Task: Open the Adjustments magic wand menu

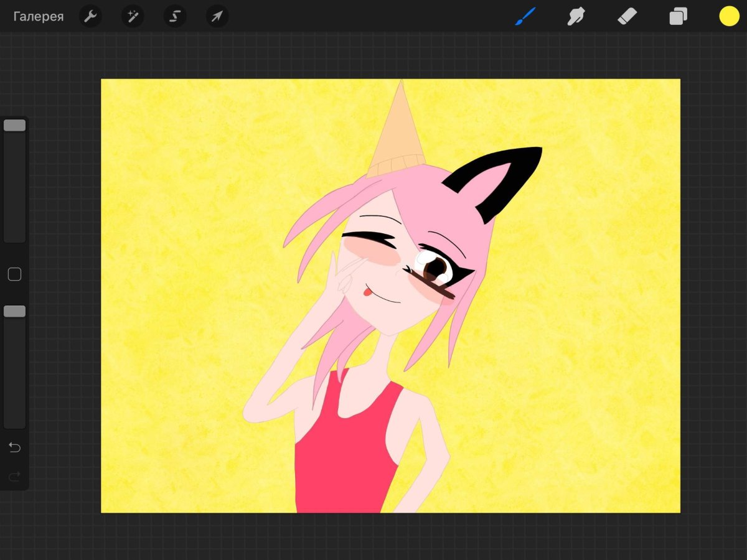Action: pyautogui.click(x=133, y=17)
